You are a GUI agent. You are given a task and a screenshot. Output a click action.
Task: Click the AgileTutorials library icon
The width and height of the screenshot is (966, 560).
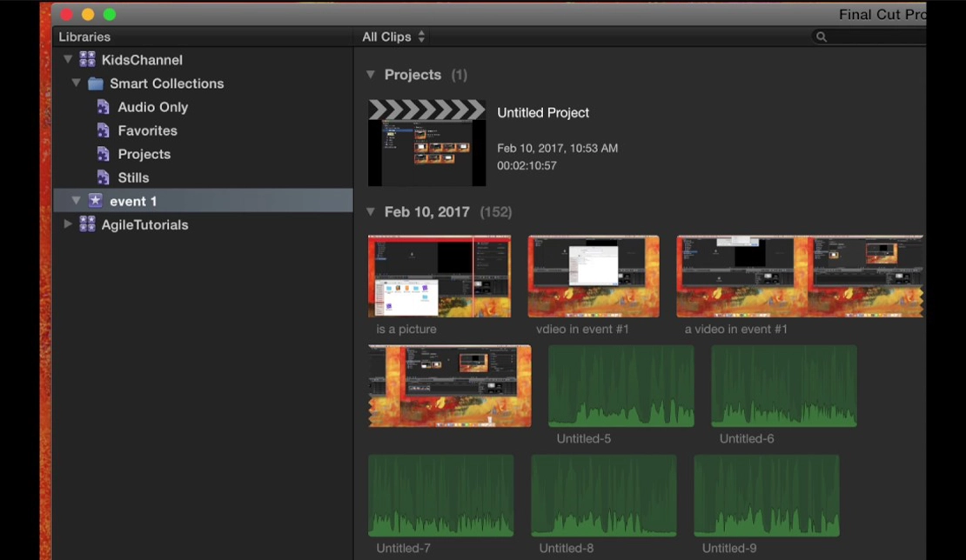pos(87,224)
